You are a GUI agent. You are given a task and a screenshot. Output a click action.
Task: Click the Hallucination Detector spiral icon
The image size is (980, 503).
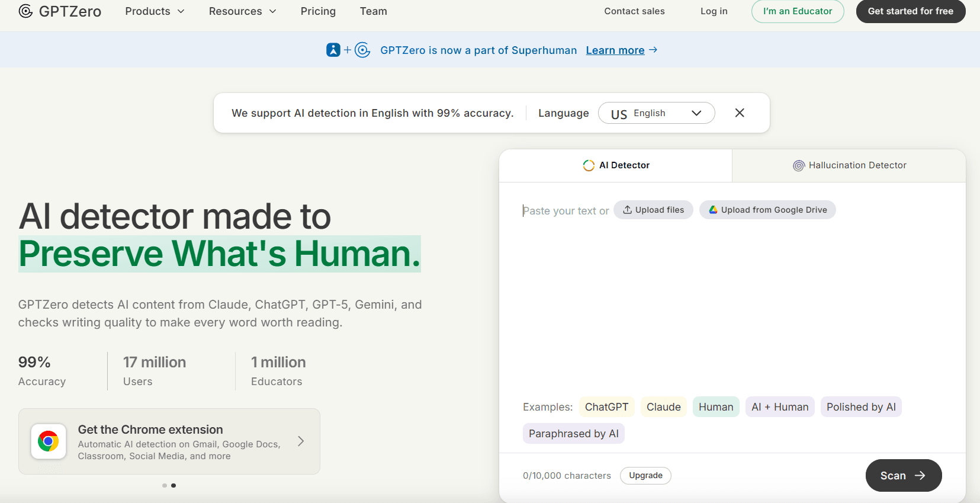point(799,165)
